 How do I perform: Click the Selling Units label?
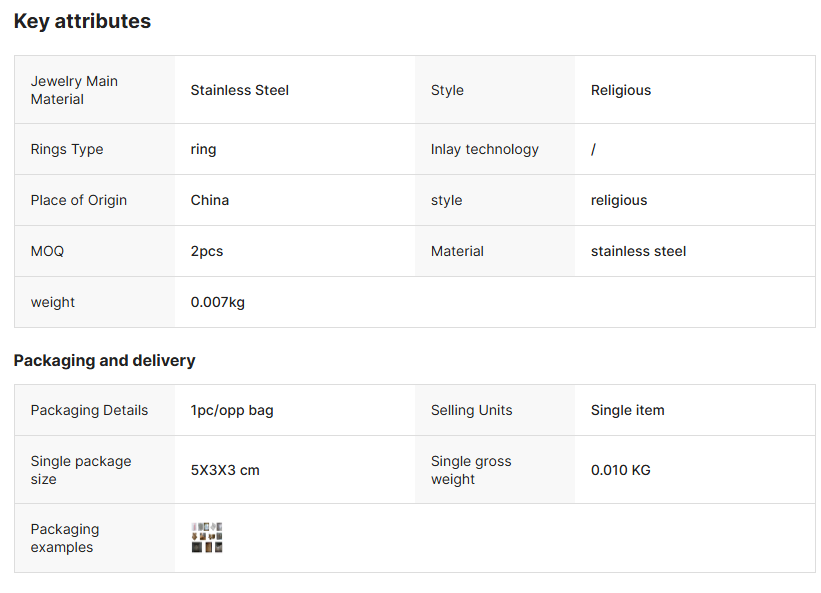pos(472,410)
